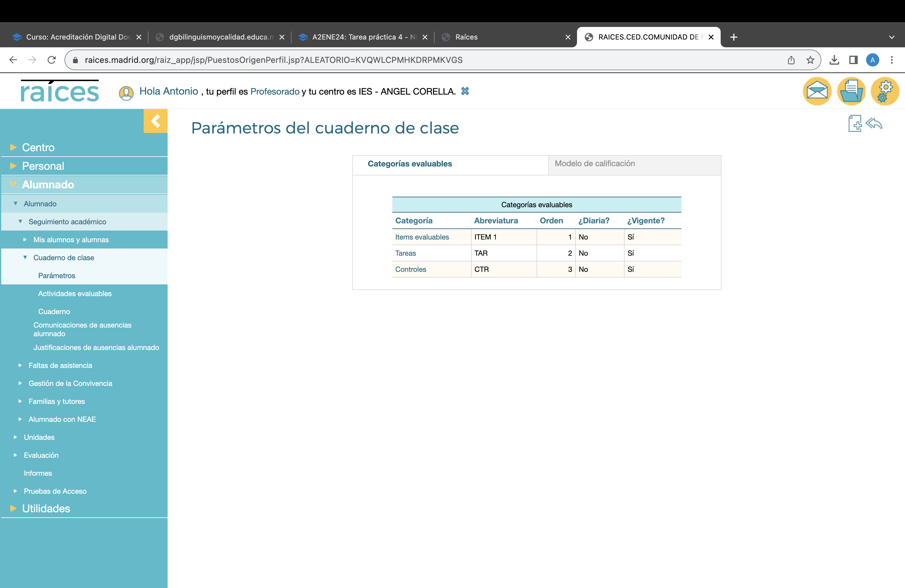The image size is (905, 588).
Task: Click the go back arrows icon
Action: pos(874,124)
